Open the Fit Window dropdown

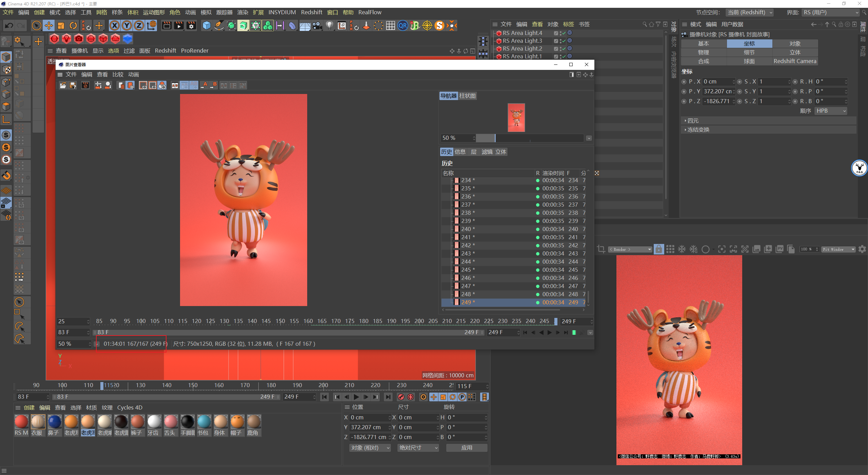pos(838,249)
